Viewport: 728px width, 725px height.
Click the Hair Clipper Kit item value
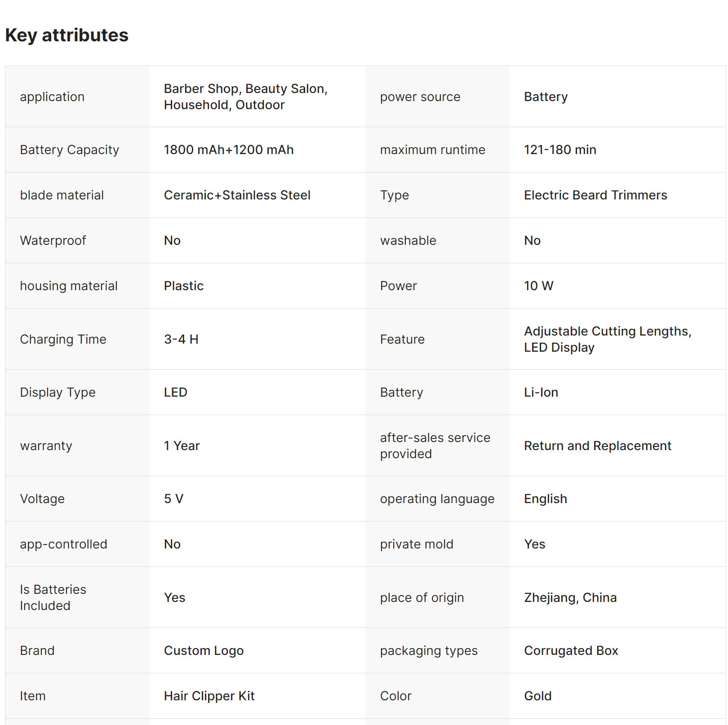(209, 696)
